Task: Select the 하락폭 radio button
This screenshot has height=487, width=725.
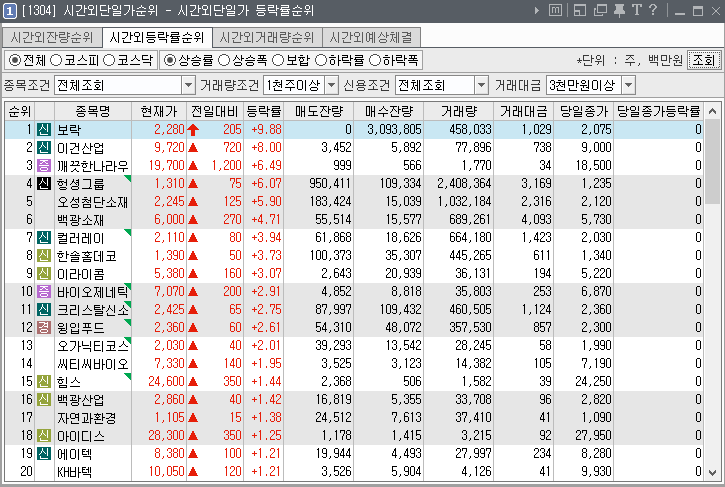Action: (x=375, y=60)
